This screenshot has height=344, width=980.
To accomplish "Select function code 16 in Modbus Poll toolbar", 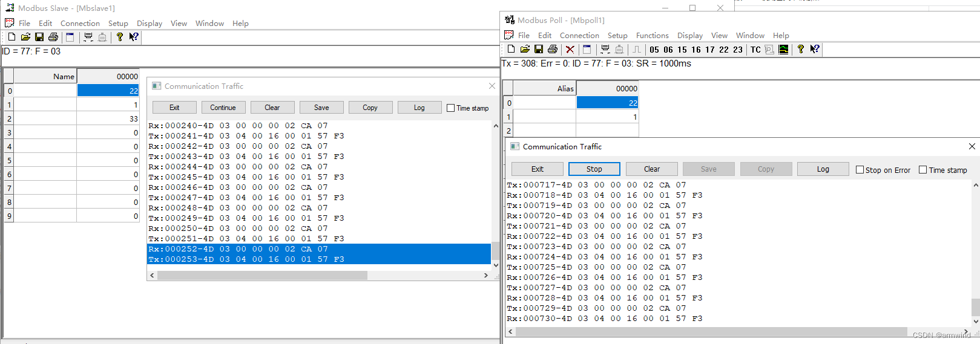I will 696,50.
